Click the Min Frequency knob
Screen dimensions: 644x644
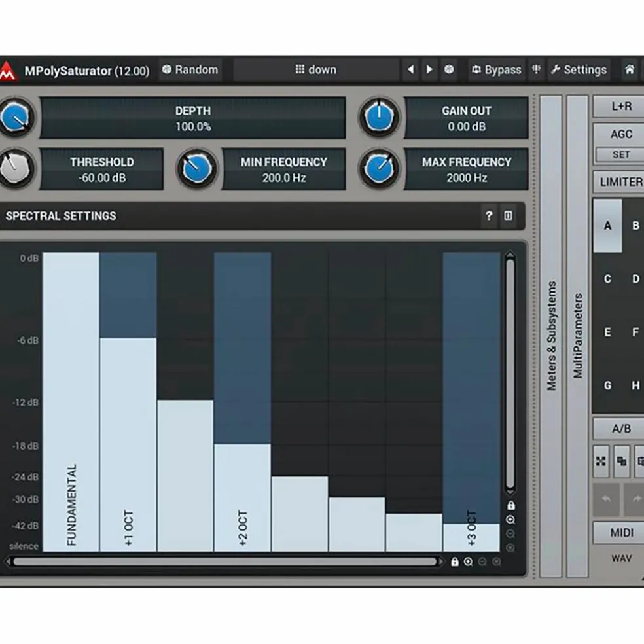[x=197, y=169]
